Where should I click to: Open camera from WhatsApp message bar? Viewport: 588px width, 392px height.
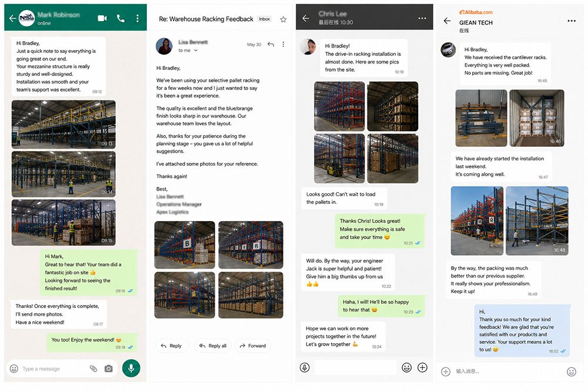click(x=108, y=368)
